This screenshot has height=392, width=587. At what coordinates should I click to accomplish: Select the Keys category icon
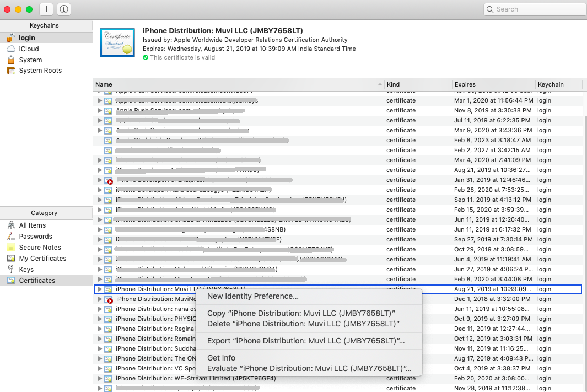tap(11, 269)
